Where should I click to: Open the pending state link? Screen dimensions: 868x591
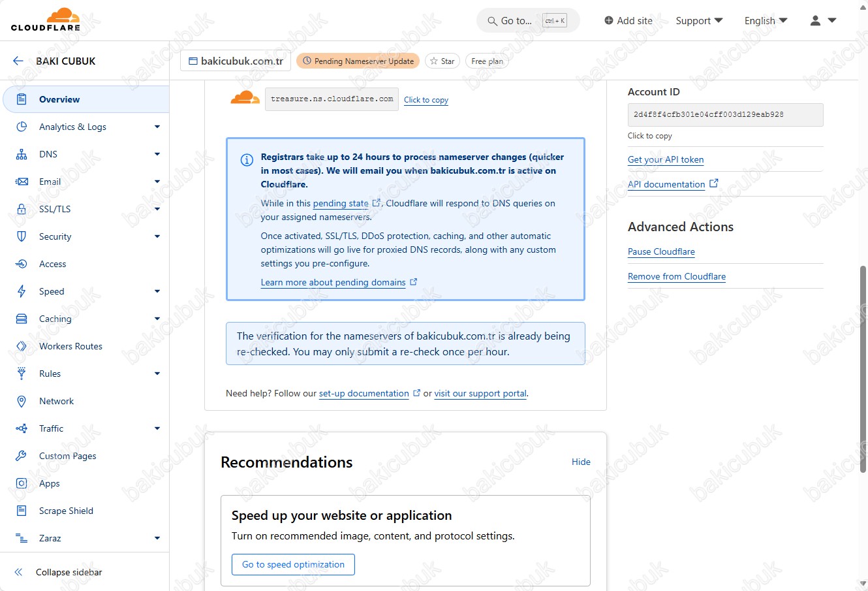341,203
